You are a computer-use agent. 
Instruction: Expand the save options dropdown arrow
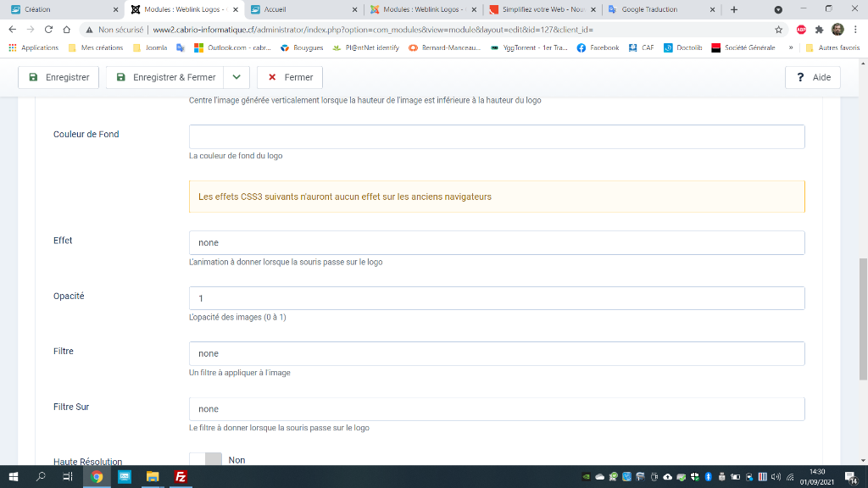(236, 77)
